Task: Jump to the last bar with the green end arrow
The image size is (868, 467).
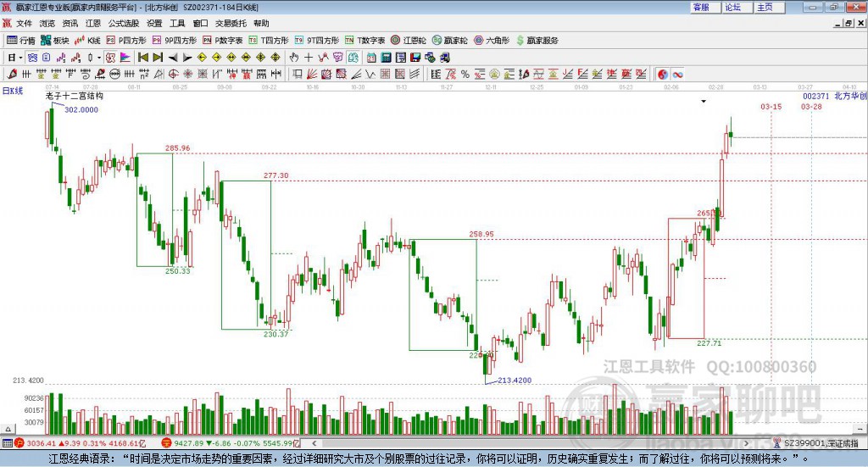Action: 158,58
